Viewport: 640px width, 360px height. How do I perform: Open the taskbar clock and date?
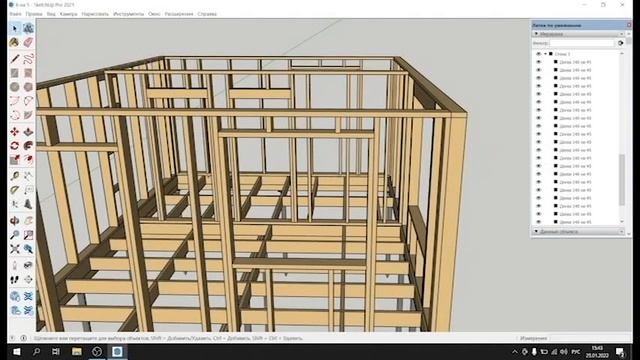tap(597, 352)
